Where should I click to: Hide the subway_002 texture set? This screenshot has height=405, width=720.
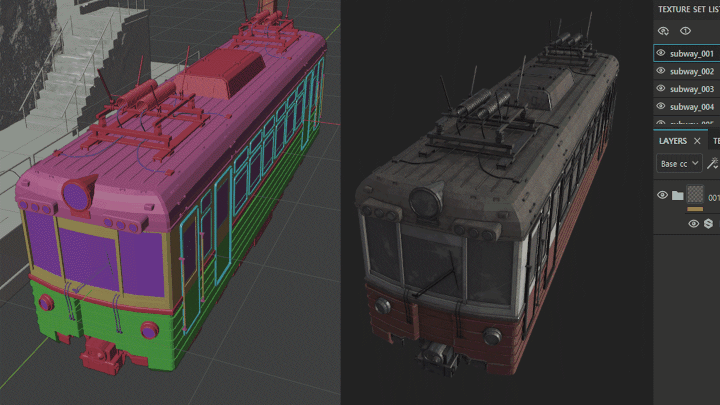(661, 71)
